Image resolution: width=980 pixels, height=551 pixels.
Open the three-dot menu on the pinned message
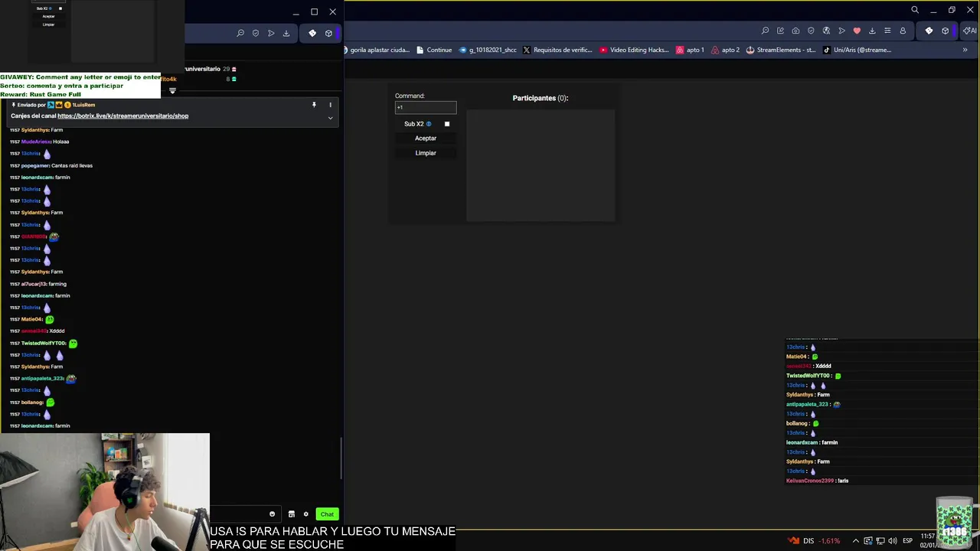pyautogui.click(x=331, y=104)
